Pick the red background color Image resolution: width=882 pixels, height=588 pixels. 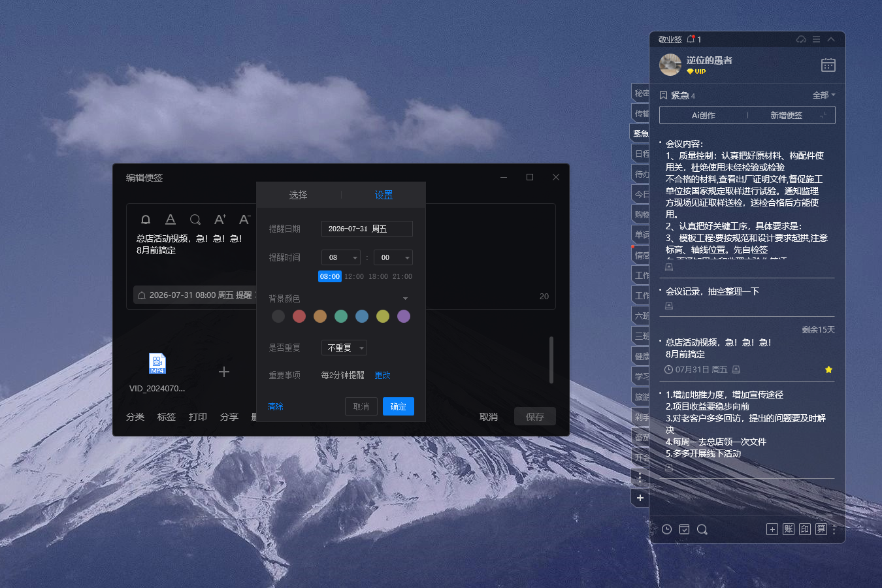pos(299,316)
